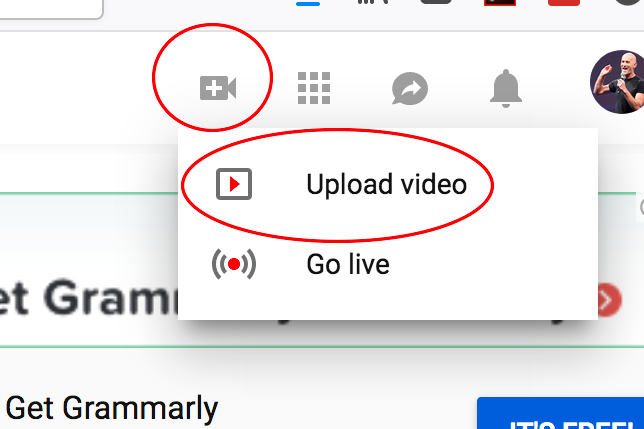644x429 pixels.
Task: Select the "Upload video" menu entry
Action: click(x=388, y=184)
